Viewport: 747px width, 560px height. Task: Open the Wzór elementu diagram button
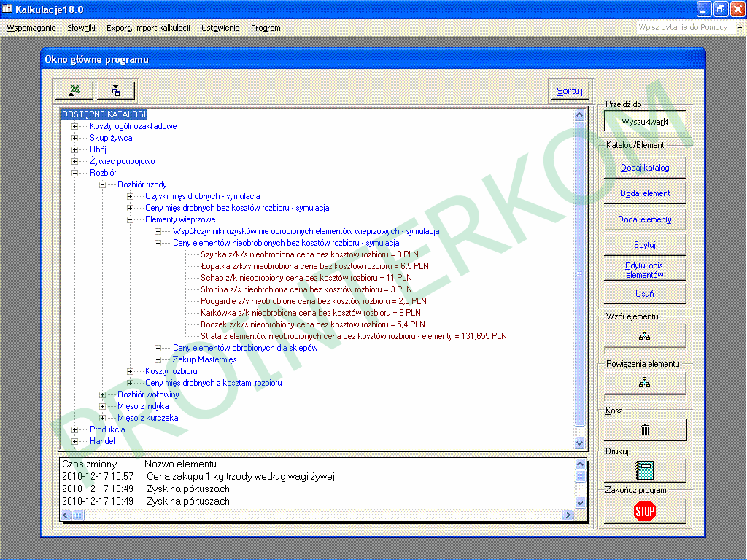coord(645,335)
